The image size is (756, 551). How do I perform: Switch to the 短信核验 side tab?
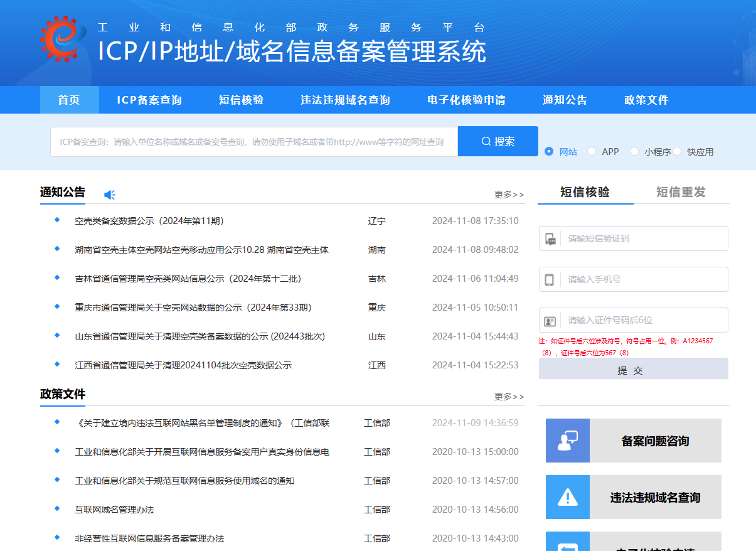point(585,192)
